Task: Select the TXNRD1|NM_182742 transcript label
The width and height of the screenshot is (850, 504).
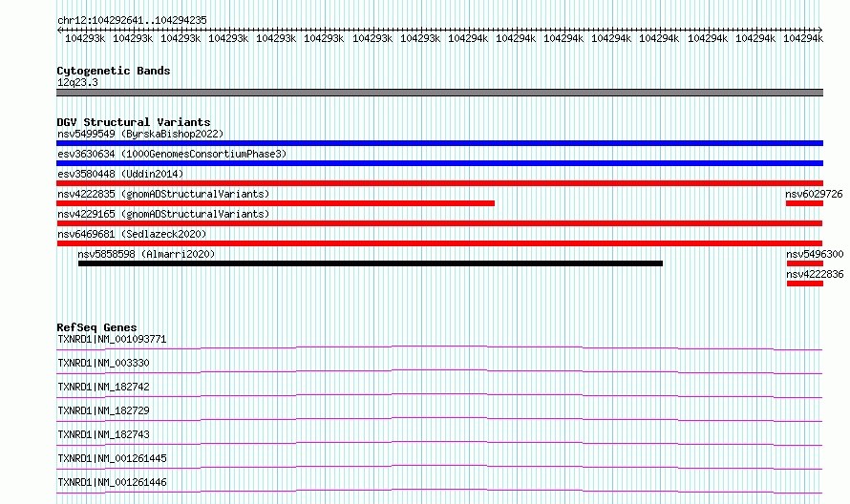Action: (103, 387)
